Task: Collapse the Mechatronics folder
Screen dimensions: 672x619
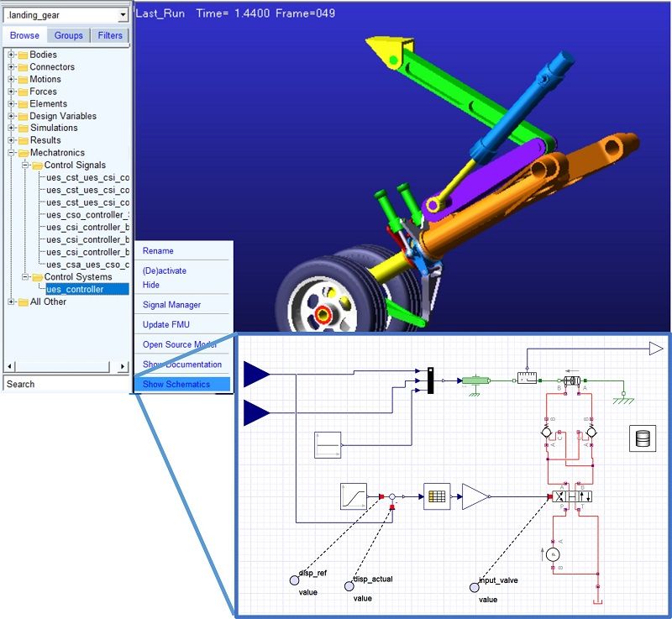Action: coord(12,153)
